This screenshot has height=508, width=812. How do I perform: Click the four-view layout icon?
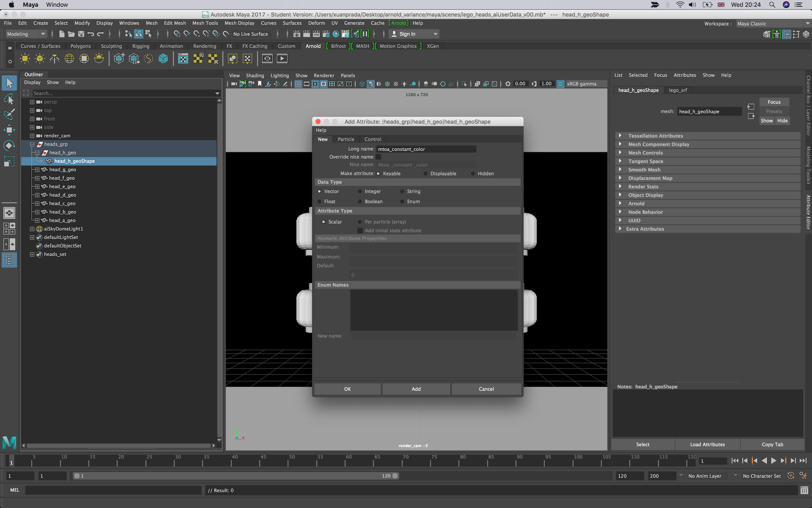9,229
